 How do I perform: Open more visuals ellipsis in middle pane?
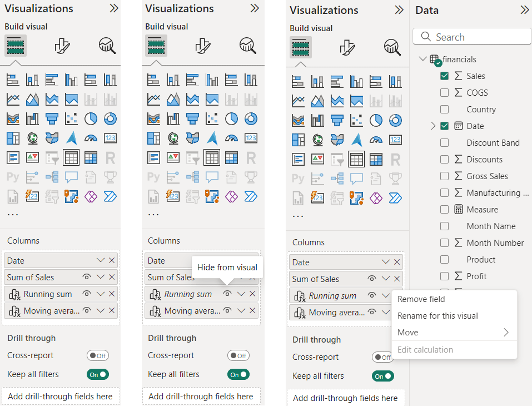(x=153, y=215)
